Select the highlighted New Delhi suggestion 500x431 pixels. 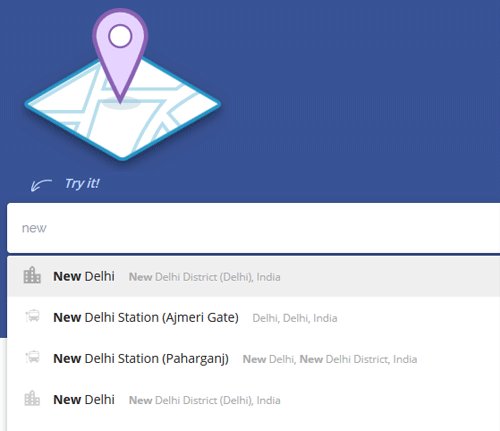pos(254,276)
